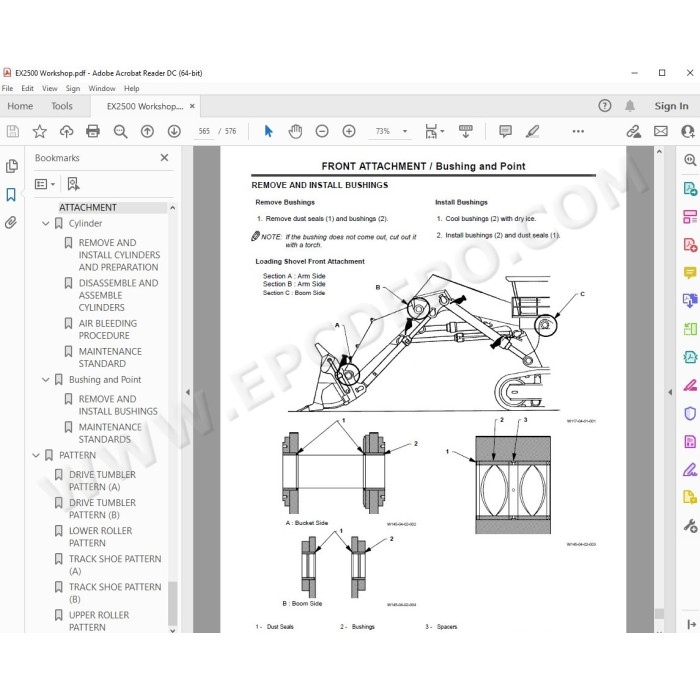Open the View menu
700x700 pixels.
(50, 88)
